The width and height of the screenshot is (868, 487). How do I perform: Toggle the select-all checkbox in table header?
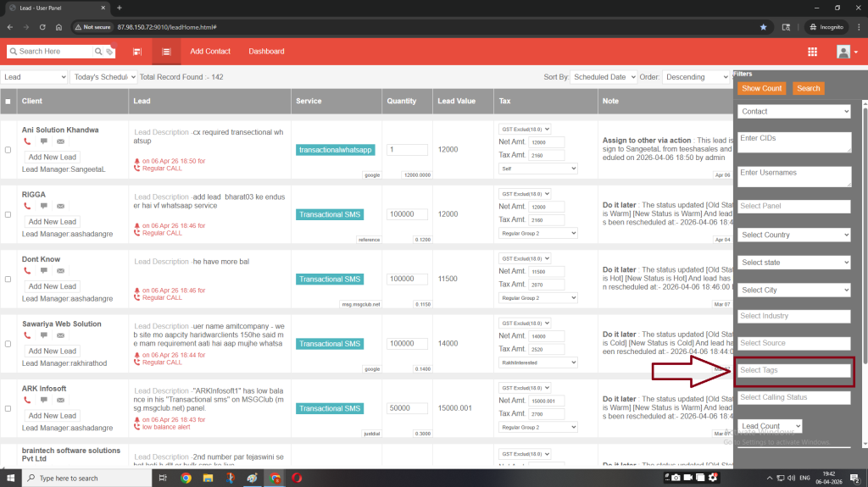(8, 102)
